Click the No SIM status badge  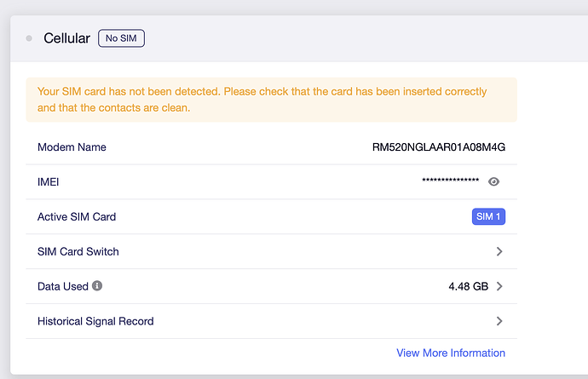click(121, 38)
